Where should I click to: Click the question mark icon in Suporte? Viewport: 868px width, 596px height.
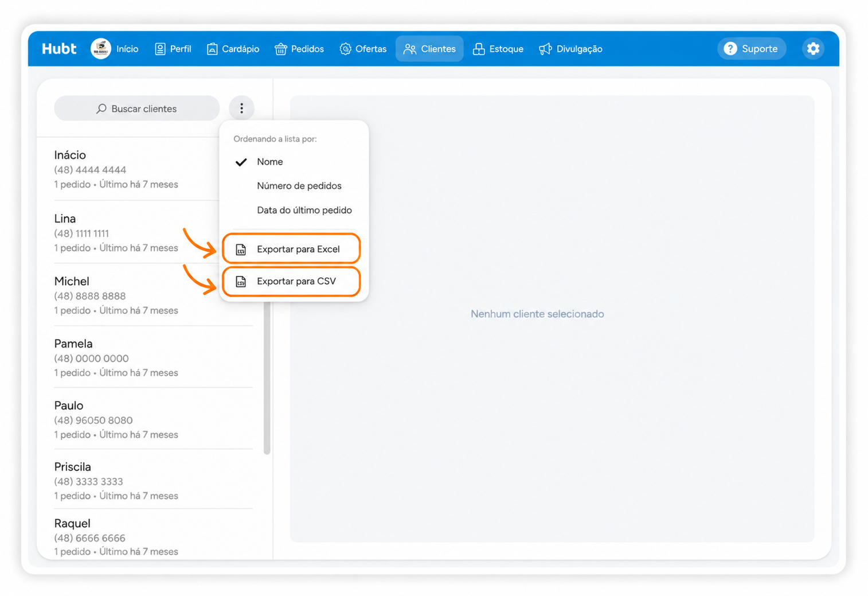(730, 49)
